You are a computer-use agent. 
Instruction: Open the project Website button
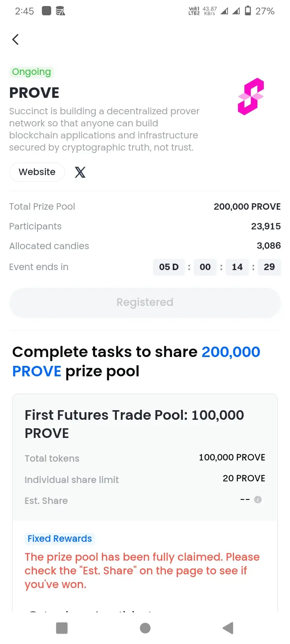click(37, 172)
